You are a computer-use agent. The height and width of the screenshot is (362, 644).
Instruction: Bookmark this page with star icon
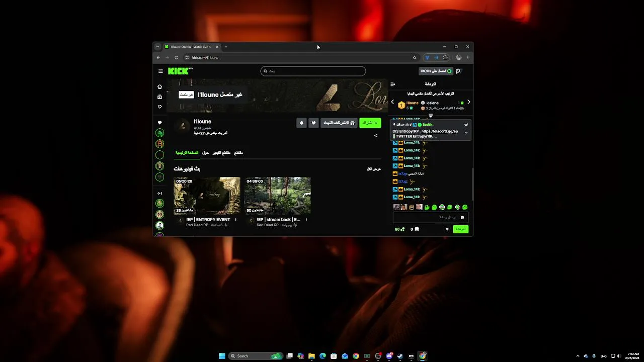(415, 57)
